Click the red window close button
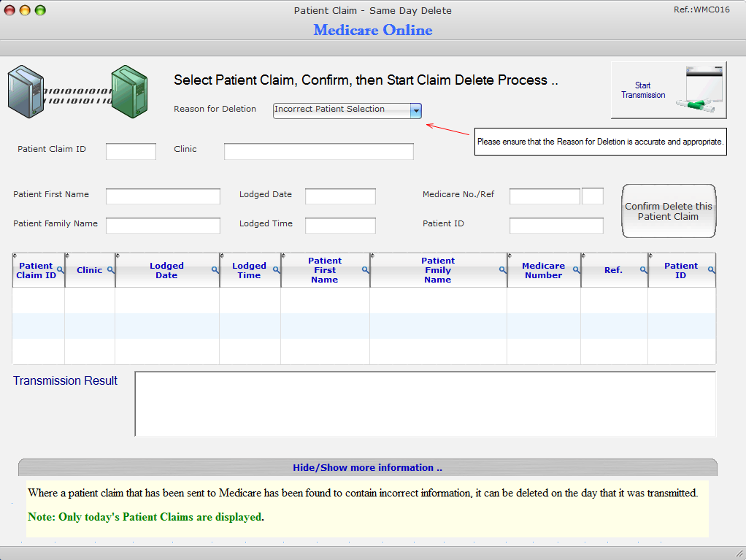Viewport: 746px width, 560px height. tap(9, 10)
